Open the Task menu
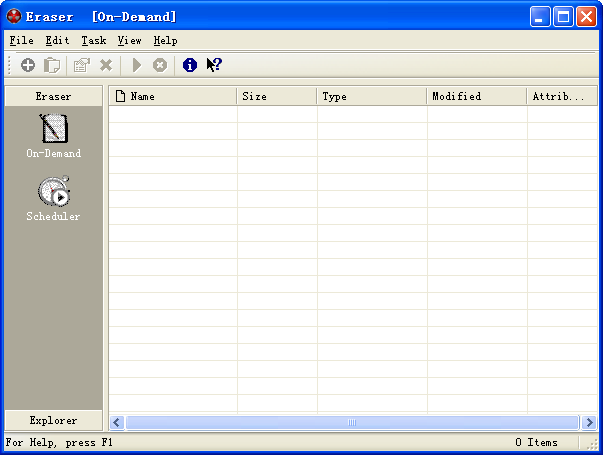Image resolution: width=603 pixels, height=455 pixels. 94,41
